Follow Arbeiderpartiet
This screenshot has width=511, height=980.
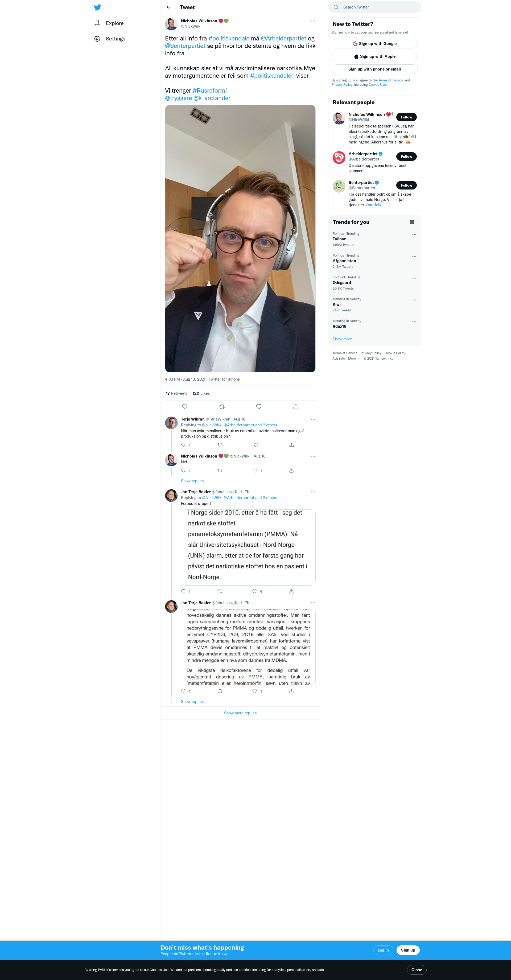[x=406, y=157]
